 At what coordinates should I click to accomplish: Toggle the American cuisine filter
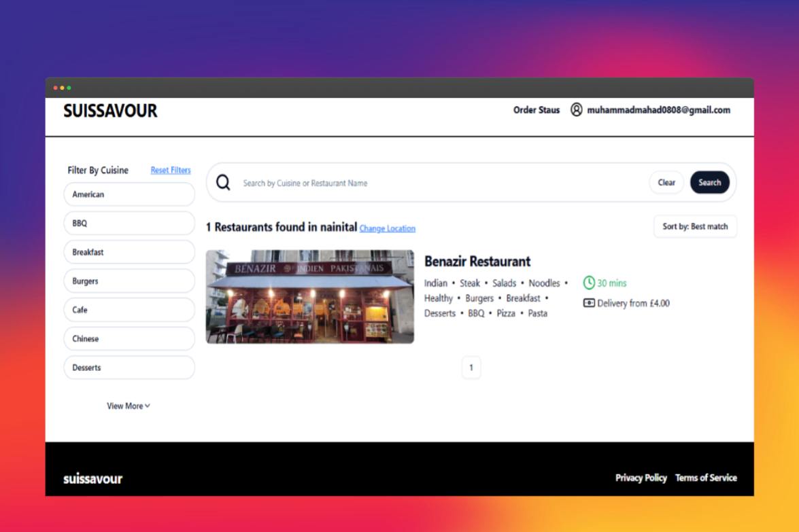129,194
